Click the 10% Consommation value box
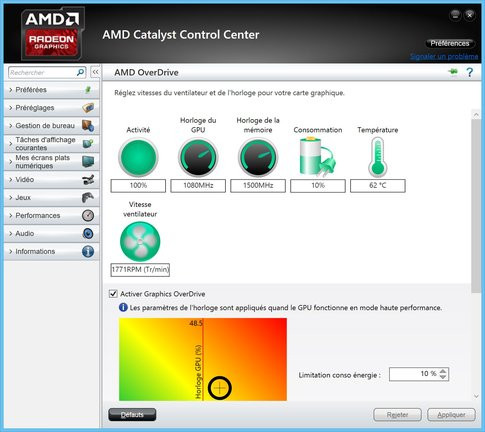 318,186
